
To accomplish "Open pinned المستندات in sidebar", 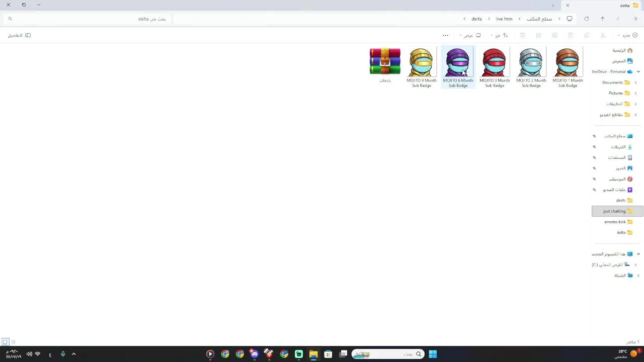I will [620, 157].
